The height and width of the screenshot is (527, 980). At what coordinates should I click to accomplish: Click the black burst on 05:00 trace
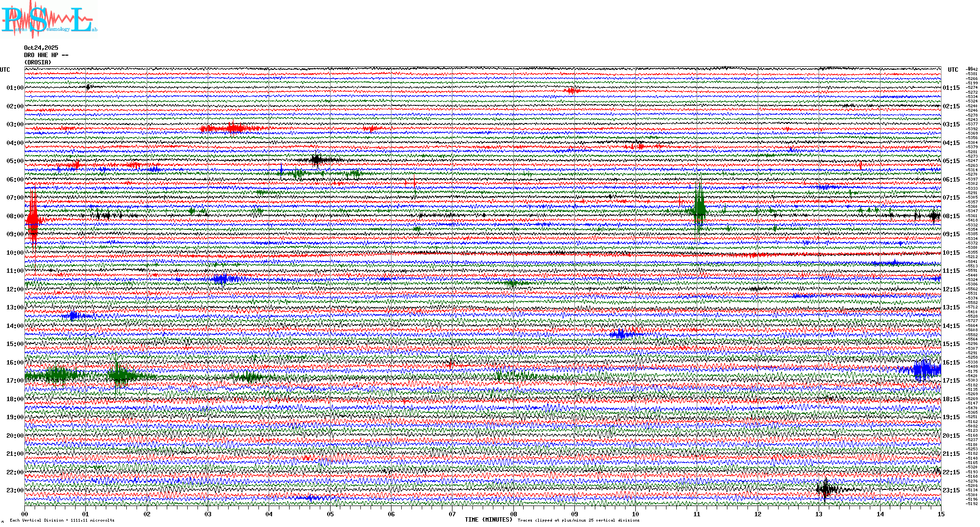pyautogui.click(x=317, y=160)
